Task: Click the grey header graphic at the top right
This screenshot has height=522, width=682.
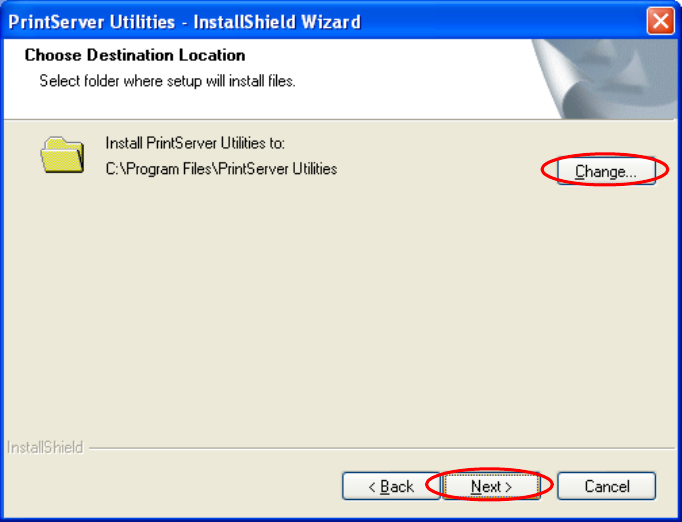Action: pos(605,79)
